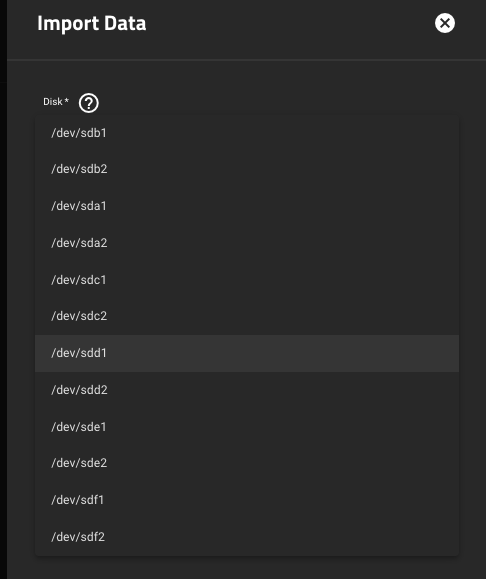Click the Disk field label
The image size is (486, 579).
point(53,102)
